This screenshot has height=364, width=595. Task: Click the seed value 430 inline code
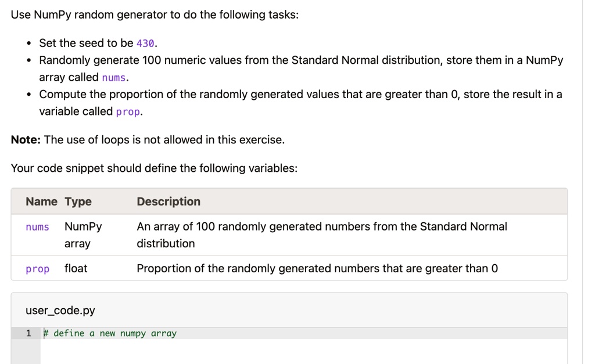pyautogui.click(x=145, y=44)
